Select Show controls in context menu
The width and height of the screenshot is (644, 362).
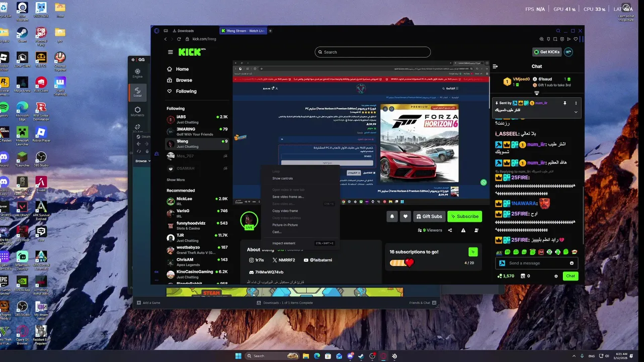tap(300, 178)
